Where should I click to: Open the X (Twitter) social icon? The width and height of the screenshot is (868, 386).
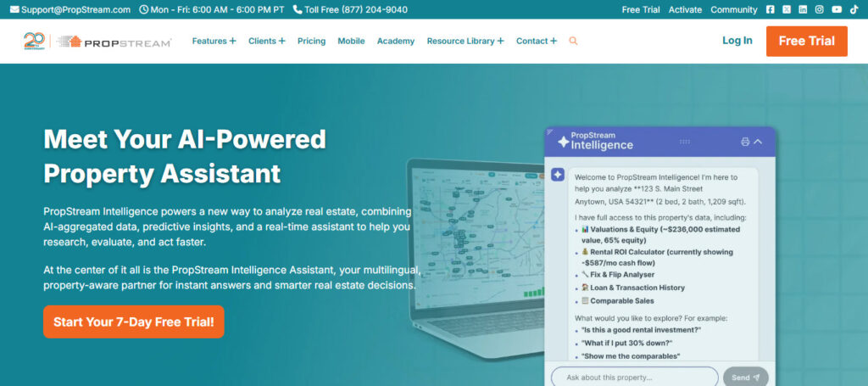[x=787, y=9]
